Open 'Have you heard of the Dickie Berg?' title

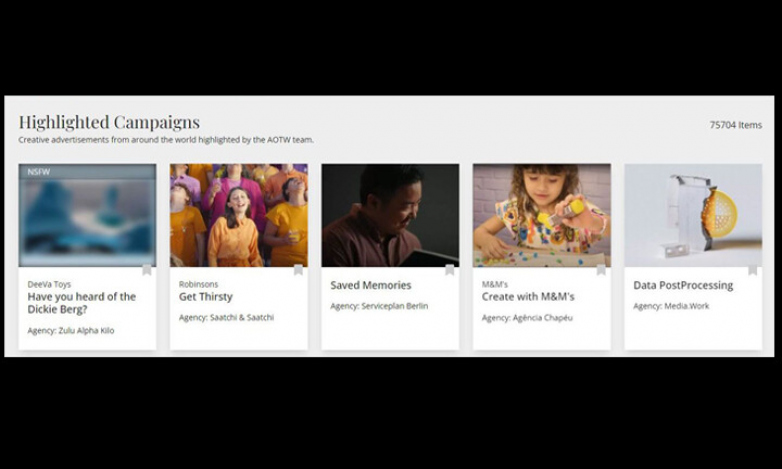pos(81,303)
